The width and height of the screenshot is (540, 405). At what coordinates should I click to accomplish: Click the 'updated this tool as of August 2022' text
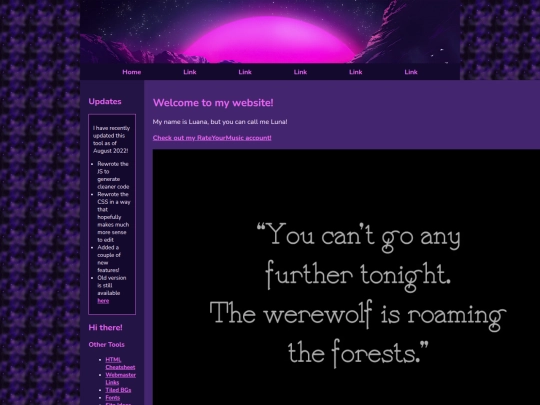click(x=111, y=139)
